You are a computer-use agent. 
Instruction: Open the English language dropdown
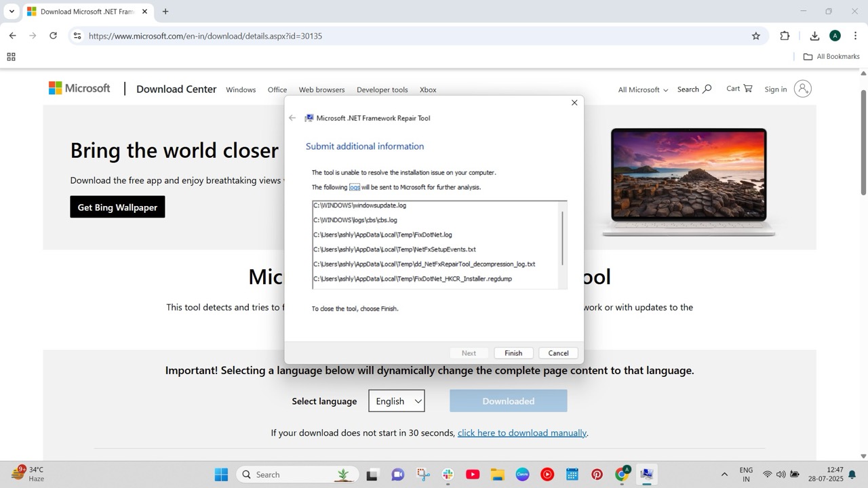point(396,401)
